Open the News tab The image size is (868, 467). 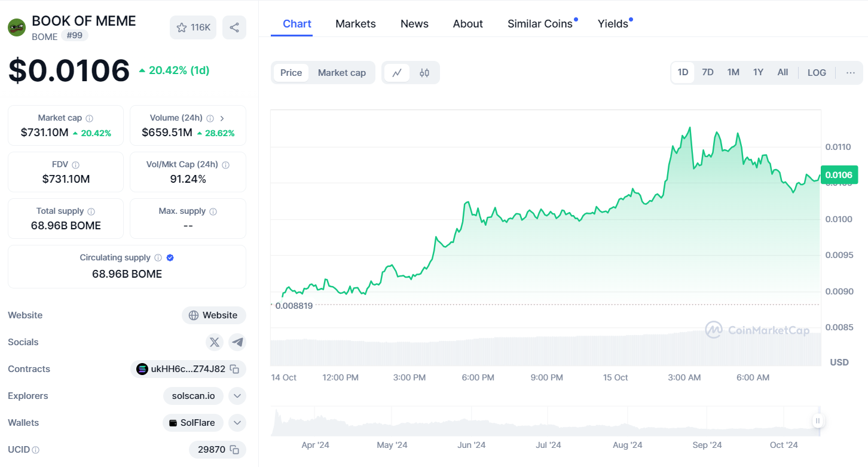point(414,24)
